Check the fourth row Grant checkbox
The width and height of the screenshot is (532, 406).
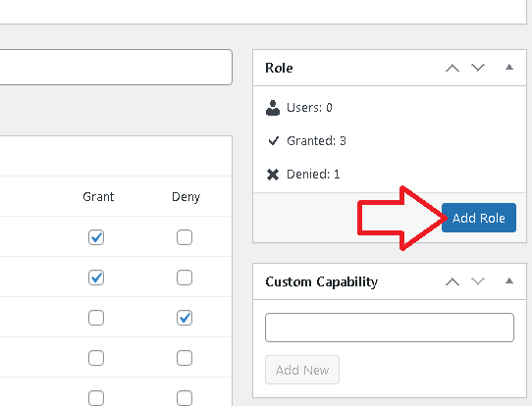pos(96,358)
